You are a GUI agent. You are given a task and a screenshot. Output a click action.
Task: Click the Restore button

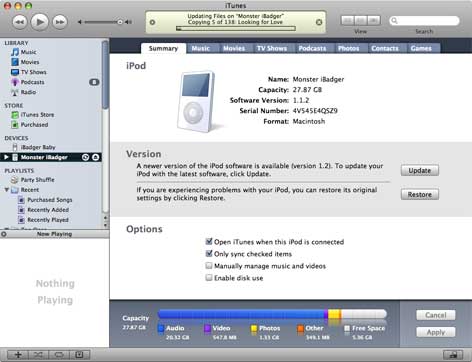pos(420,194)
